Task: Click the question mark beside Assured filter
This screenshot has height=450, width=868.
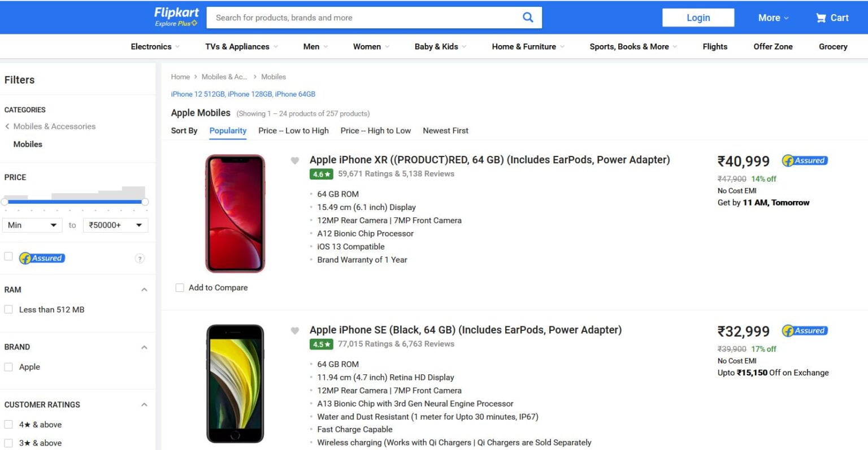Action: (140, 258)
